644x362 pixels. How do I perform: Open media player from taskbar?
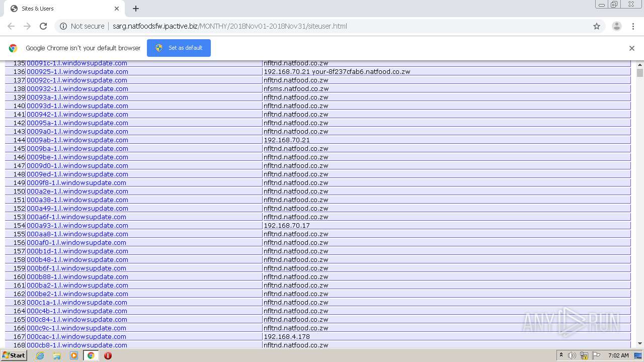[74, 355]
